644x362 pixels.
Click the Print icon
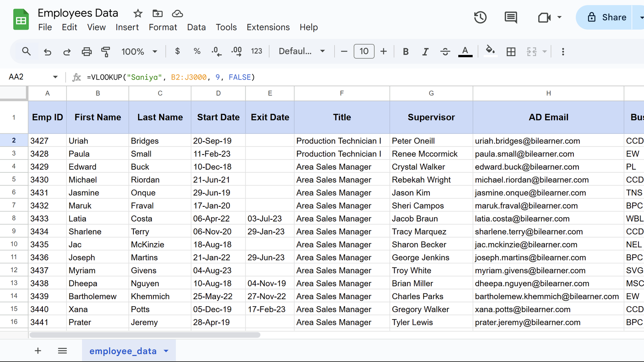point(86,51)
